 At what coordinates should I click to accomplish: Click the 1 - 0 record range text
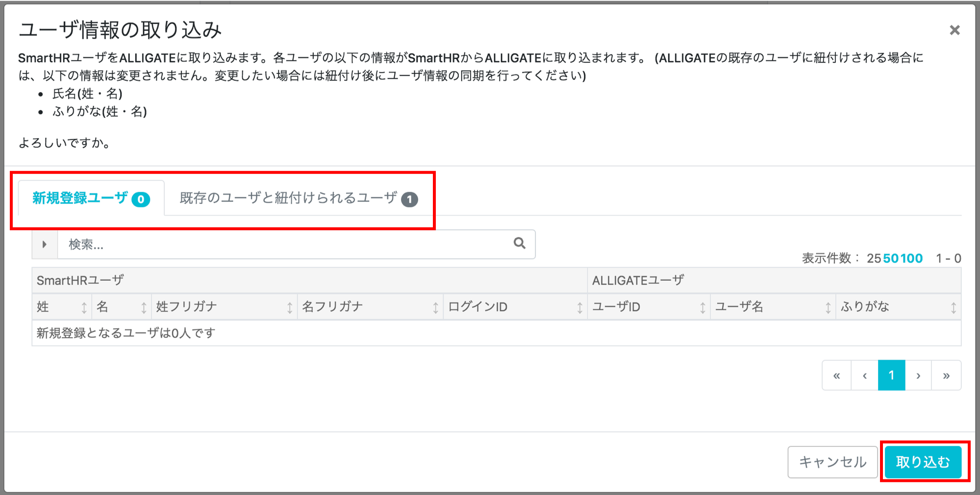(948, 258)
